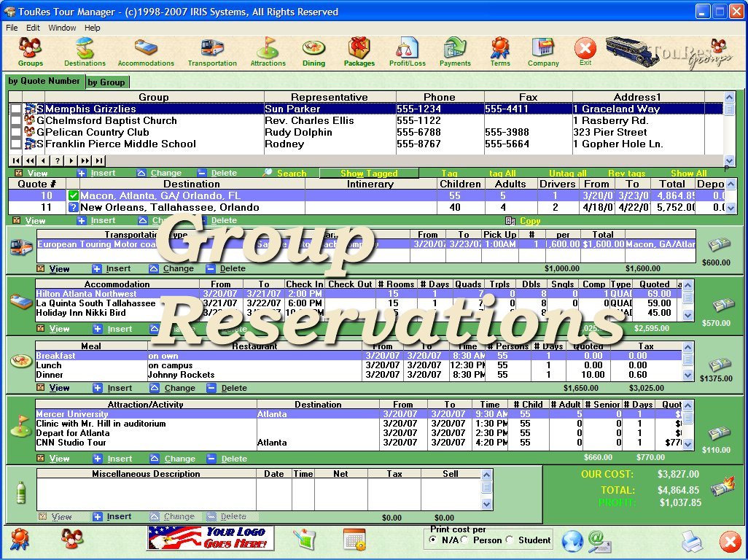The height and width of the screenshot is (560, 748).
Task: Tag the Franklin Pierce Middle School checkbox
Action: pos(16,144)
